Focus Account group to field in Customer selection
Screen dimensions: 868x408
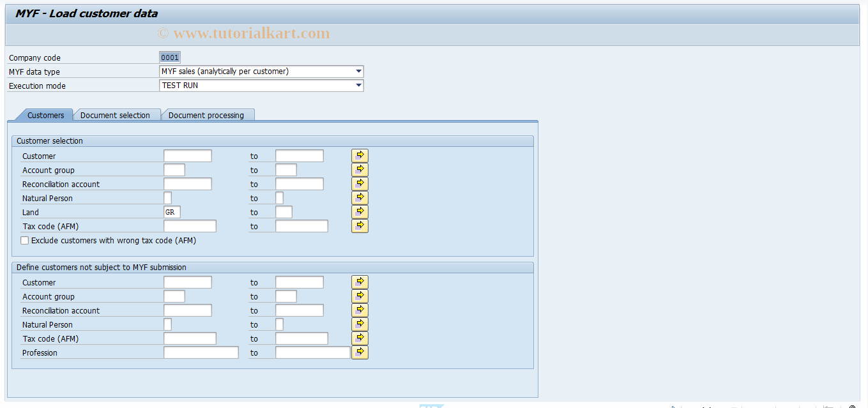[286, 170]
